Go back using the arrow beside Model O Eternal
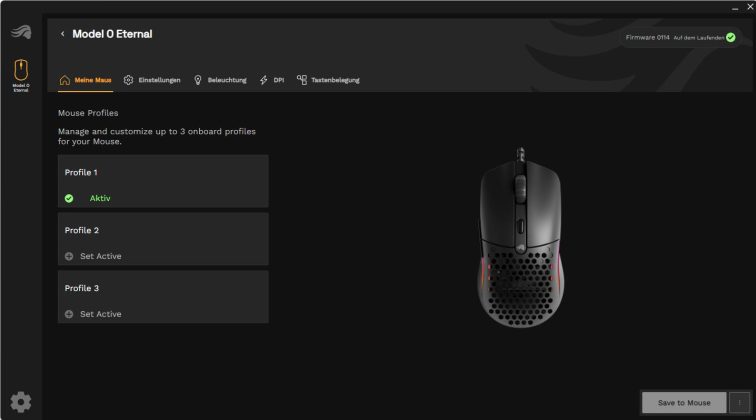 [x=62, y=34]
